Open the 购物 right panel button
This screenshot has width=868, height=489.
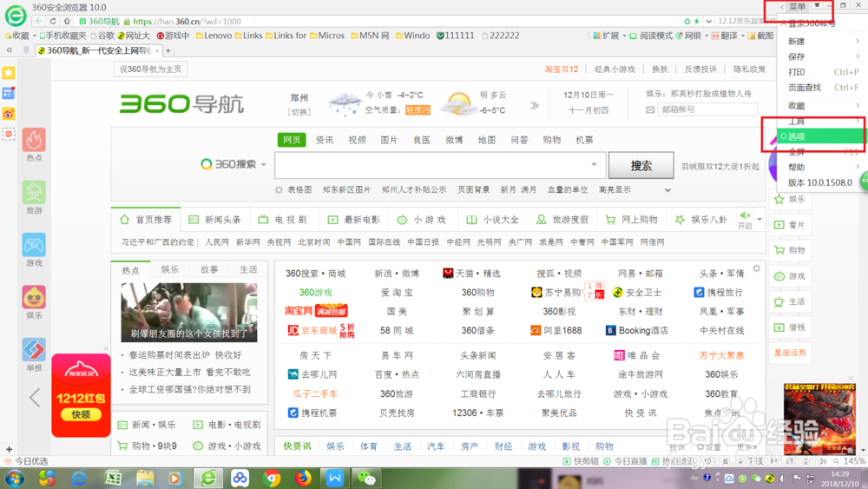(790, 250)
